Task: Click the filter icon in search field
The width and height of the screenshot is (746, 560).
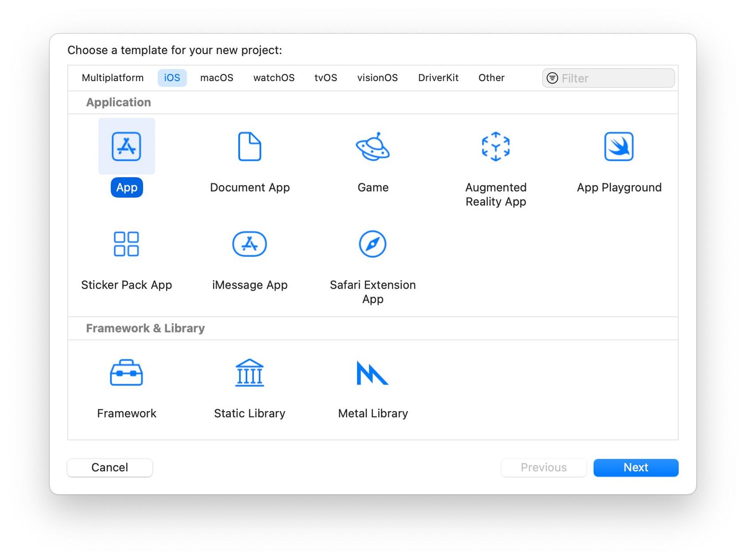Action: tap(552, 78)
